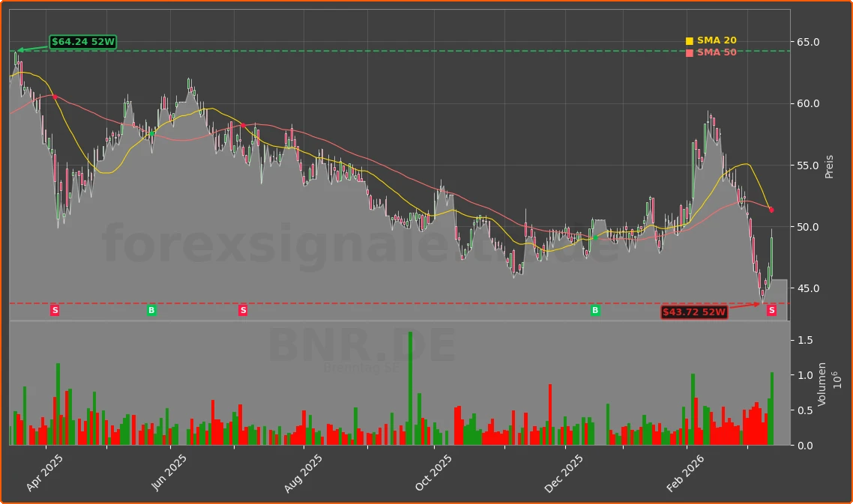Click the BNR.DE watermark text
The image size is (853, 504).
[362, 344]
